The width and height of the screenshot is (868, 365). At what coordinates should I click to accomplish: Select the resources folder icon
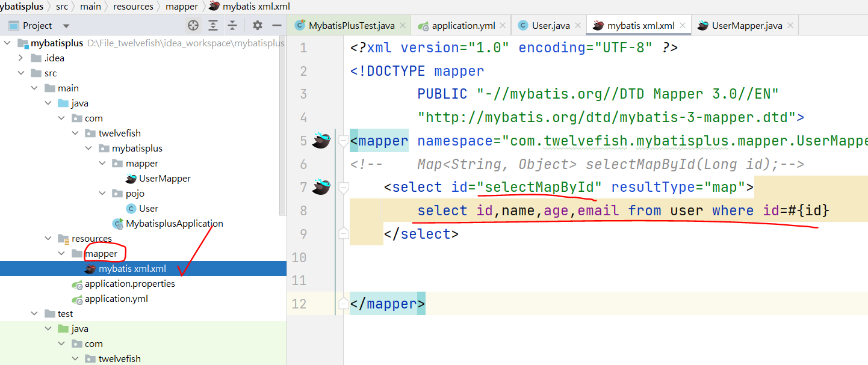click(x=63, y=239)
